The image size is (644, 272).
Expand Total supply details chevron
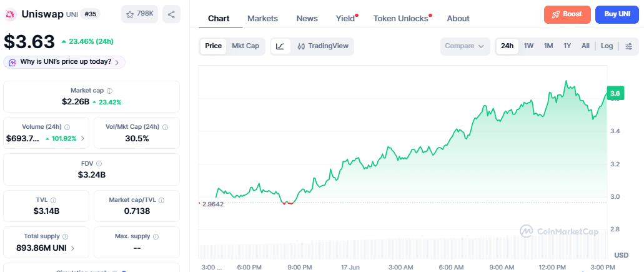[x=72, y=248]
